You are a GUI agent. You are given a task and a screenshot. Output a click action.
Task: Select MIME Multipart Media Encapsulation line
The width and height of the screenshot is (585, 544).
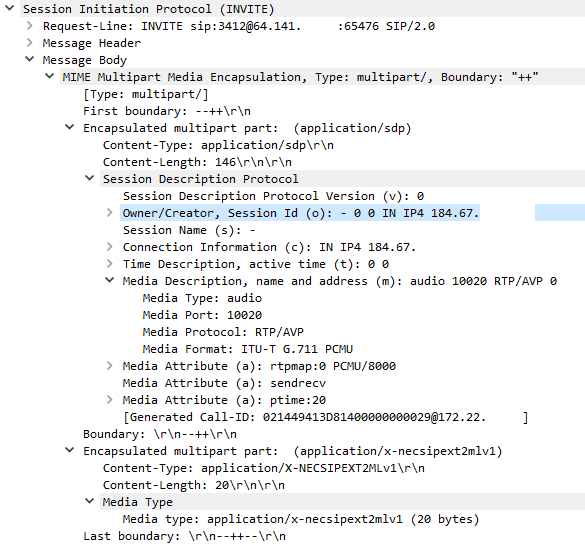coord(300,77)
